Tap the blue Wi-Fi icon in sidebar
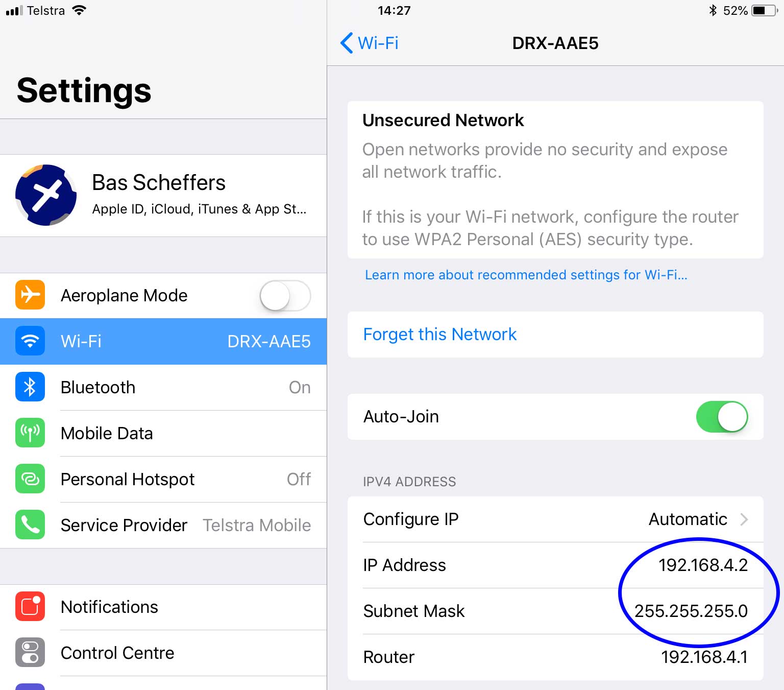 (x=30, y=341)
